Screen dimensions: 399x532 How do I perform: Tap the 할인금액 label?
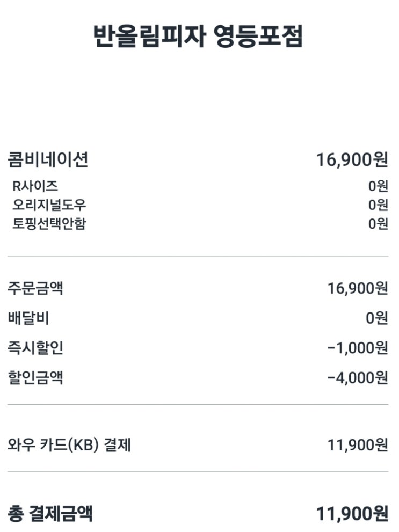pyautogui.click(x=35, y=377)
